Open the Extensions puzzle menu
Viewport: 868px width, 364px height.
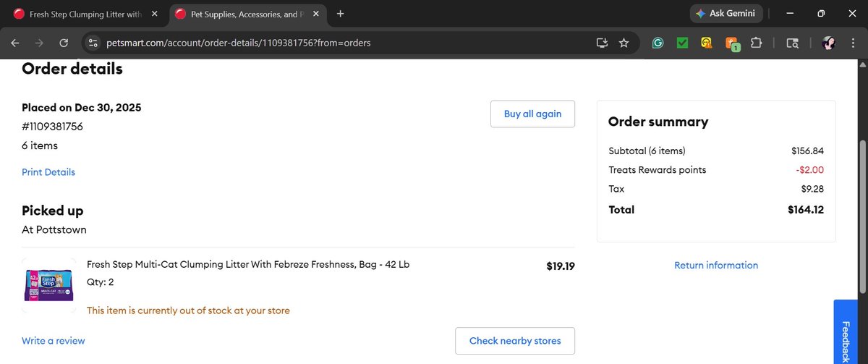(x=757, y=43)
